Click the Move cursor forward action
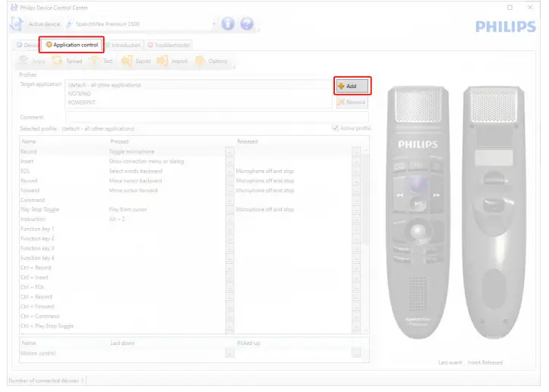This screenshot has height=392, width=549. 133,191
